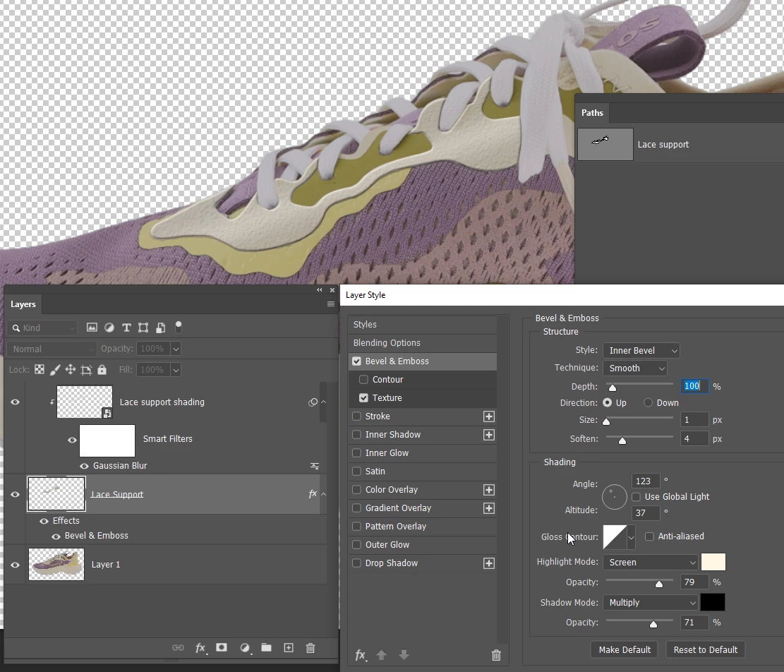784x672 pixels.
Task: Open layer blend mode Normal dropdown
Action: [52, 349]
